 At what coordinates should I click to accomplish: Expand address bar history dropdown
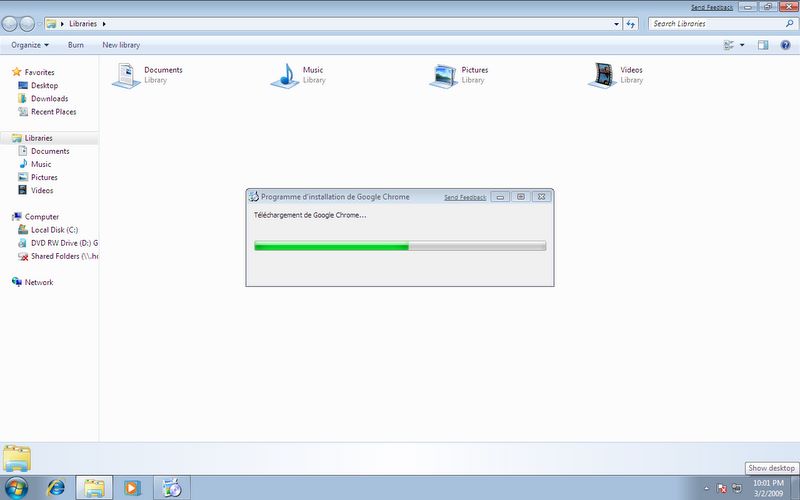(x=616, y=23)
